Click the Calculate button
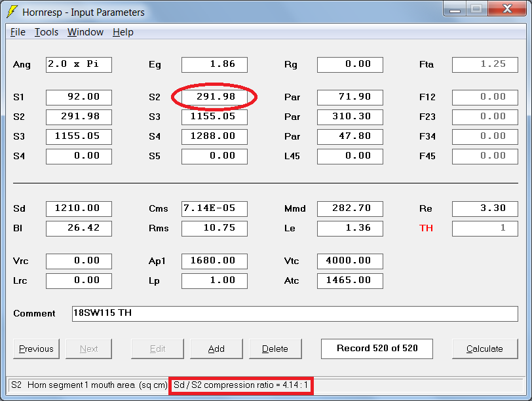 click(485, 349)
